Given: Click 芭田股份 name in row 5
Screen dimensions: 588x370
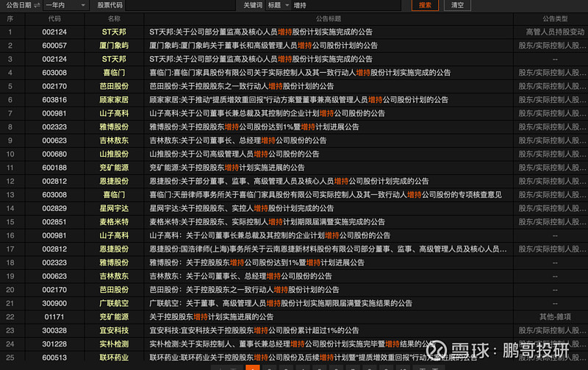Looking at the screenshot, I should [114, 86].
